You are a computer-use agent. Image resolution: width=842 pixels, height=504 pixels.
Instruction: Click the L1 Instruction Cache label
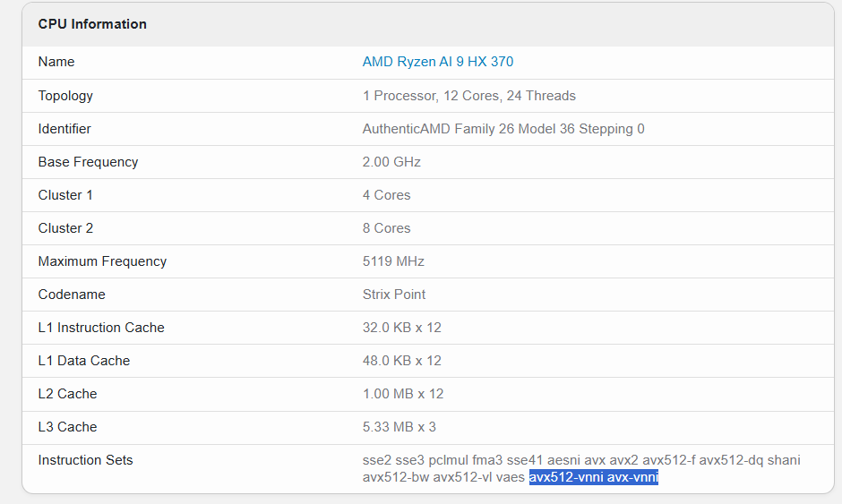pos(101,328)
